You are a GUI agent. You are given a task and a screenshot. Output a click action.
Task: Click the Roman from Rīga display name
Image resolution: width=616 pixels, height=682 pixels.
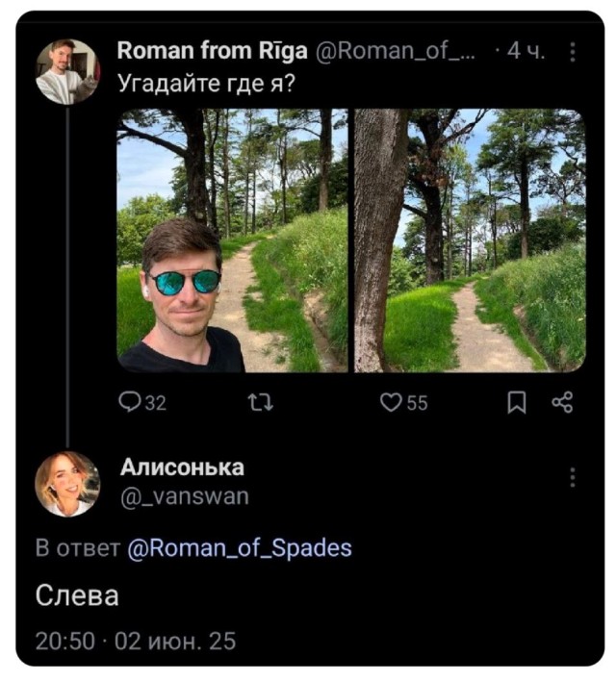210,52
